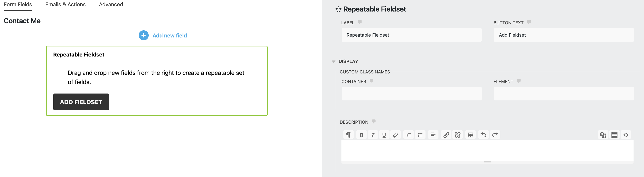
Task: Insert a bulleted list in the description
Action: point(420,135)
